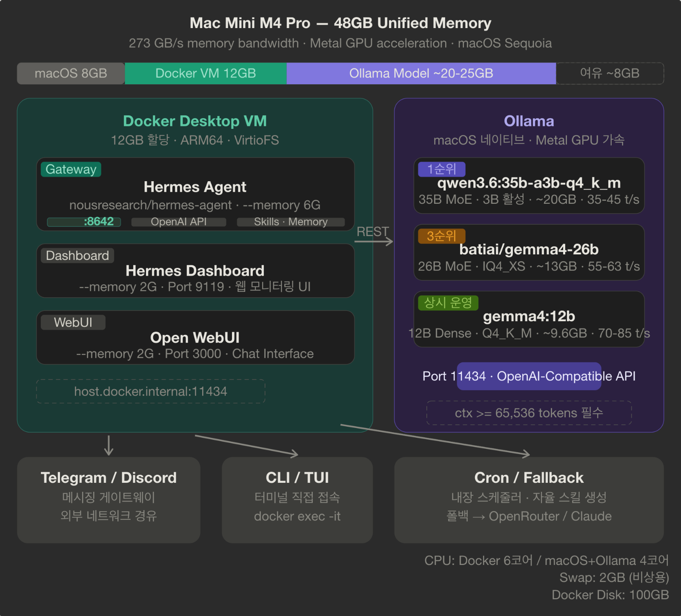Click the "CLI / TUI" heading

coord(297,478)
